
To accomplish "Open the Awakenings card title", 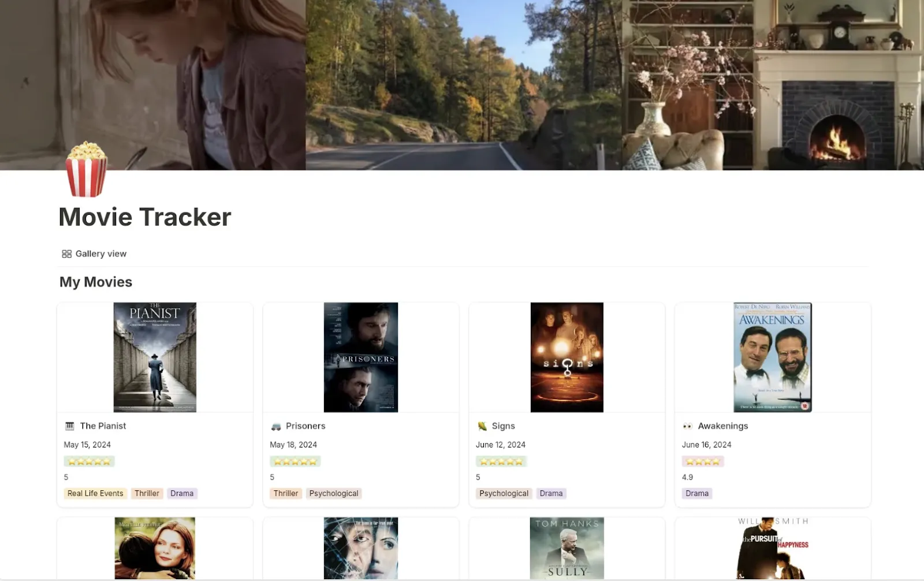I will [x=723, y=426].
